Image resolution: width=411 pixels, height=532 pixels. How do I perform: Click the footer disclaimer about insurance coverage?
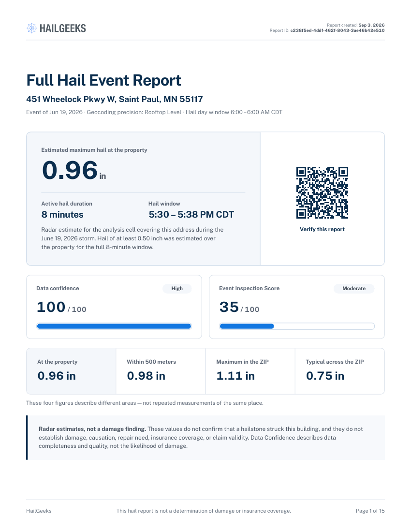click(x=204, y=511)
